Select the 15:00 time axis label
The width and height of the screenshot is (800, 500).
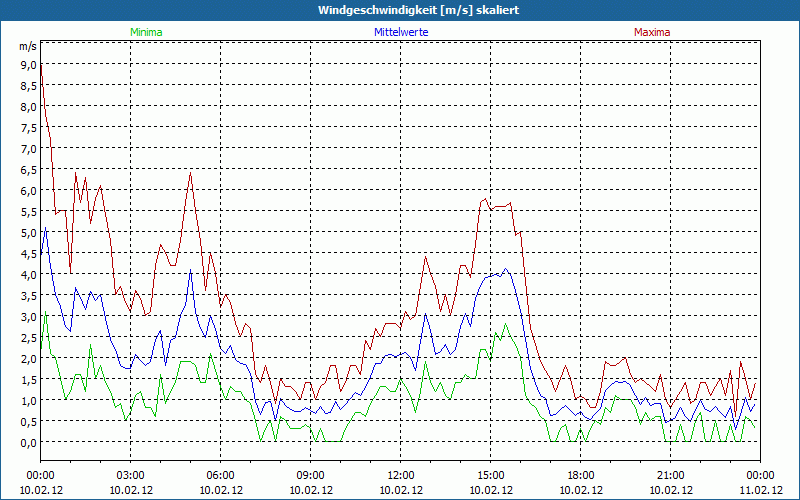[x=491, y=475]
